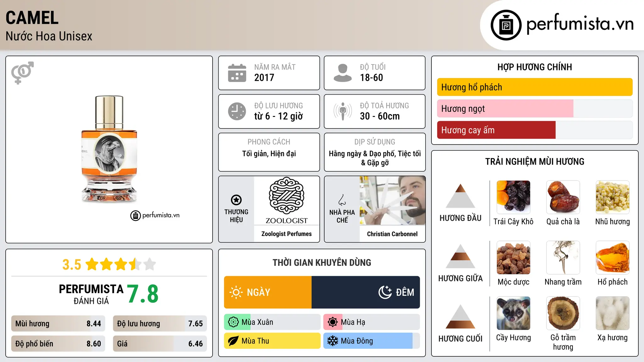Click the Giá 6.46 score bar
Viewport: 644px width, 362px height.
tap(160, 344)
